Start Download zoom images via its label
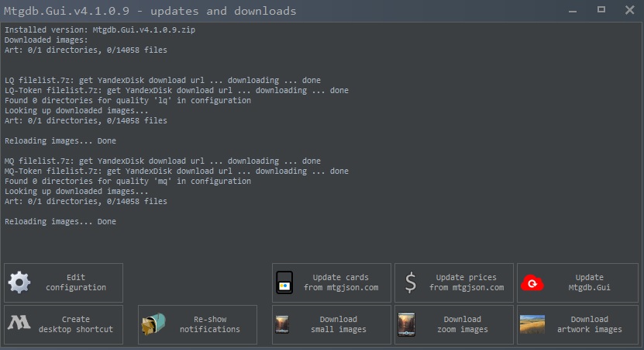This screenshot has width=644, height=350. 462,324
